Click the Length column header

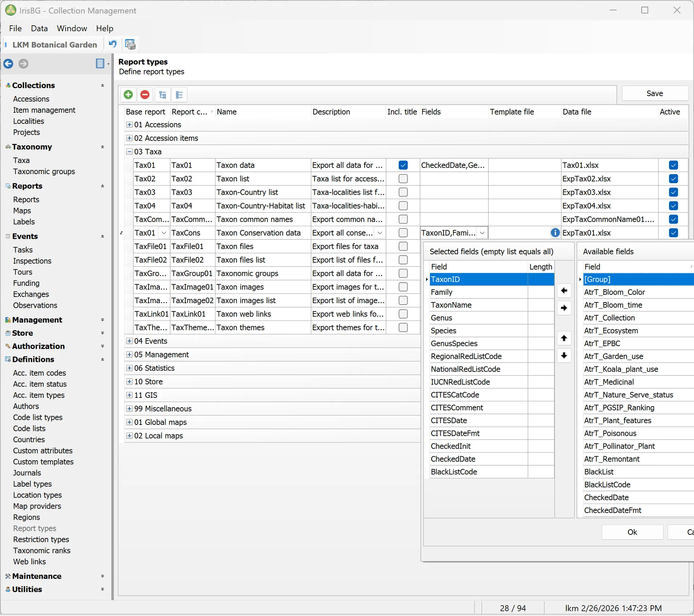click(541, 267)
